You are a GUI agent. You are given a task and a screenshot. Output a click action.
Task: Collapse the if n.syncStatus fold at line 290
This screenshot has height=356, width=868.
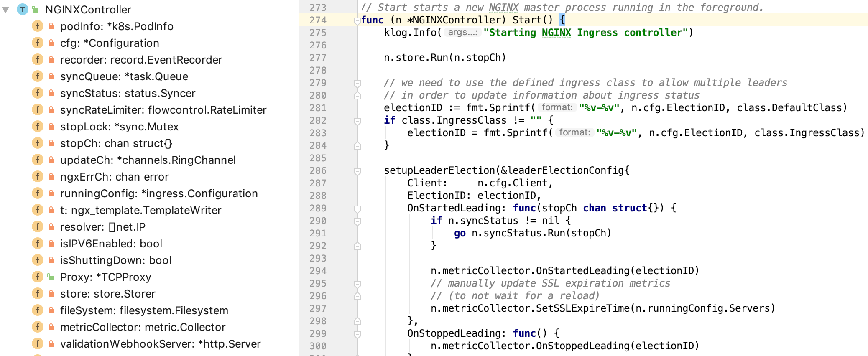357,221
